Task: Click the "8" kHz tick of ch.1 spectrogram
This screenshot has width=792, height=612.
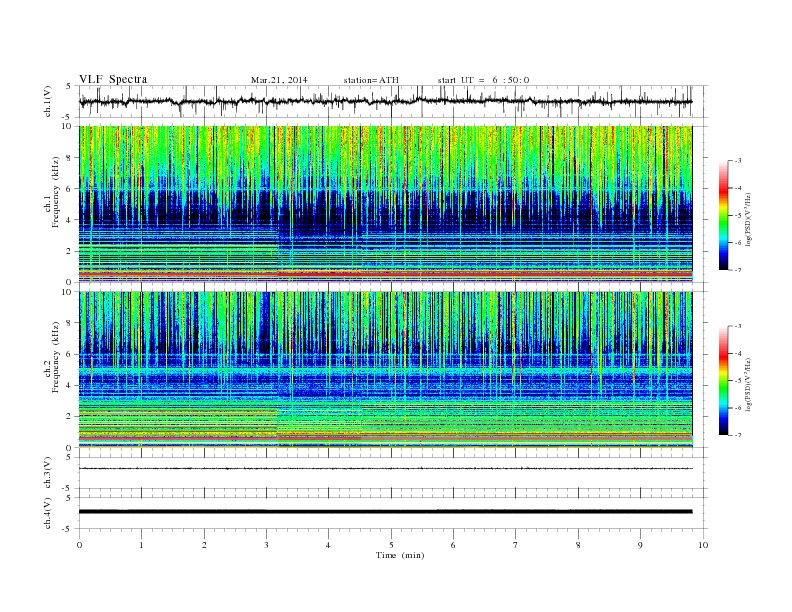Action: click(x=70, y=158)
